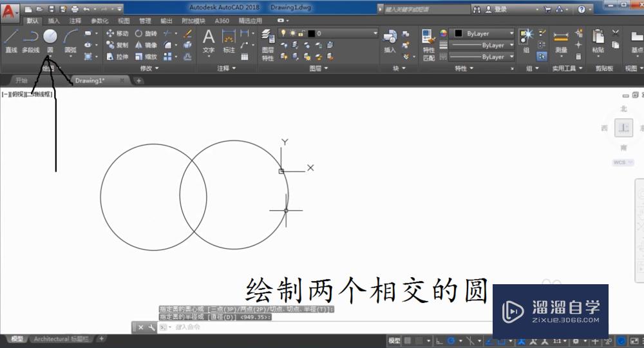Viewport: 644px width, 348px height.
Task: Click the Copy (复制) tool
Action: click(117, 44)
